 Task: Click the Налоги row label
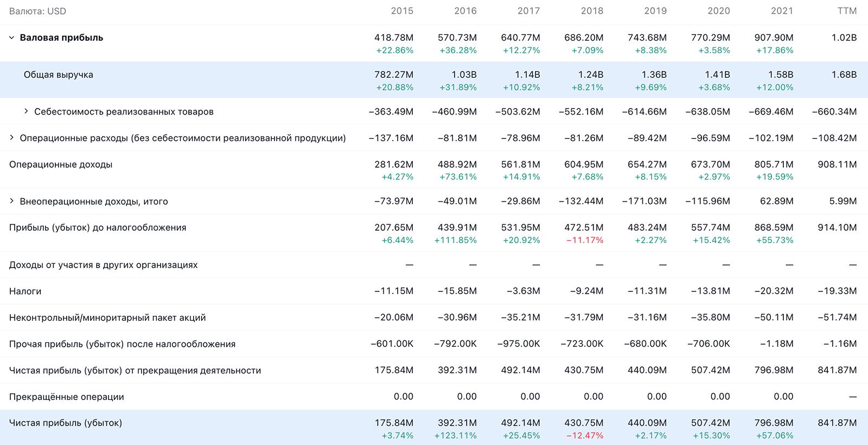tap(25, 291)
